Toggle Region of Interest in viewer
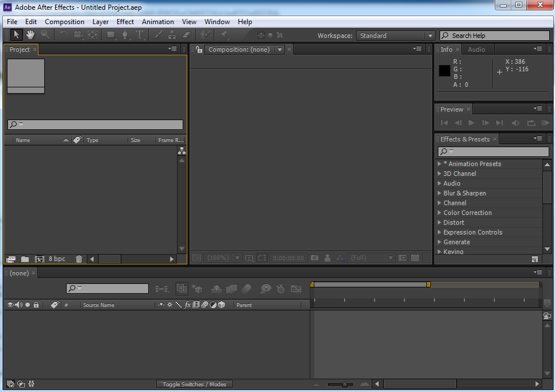The image size is (555, 392). click(262, 258)
